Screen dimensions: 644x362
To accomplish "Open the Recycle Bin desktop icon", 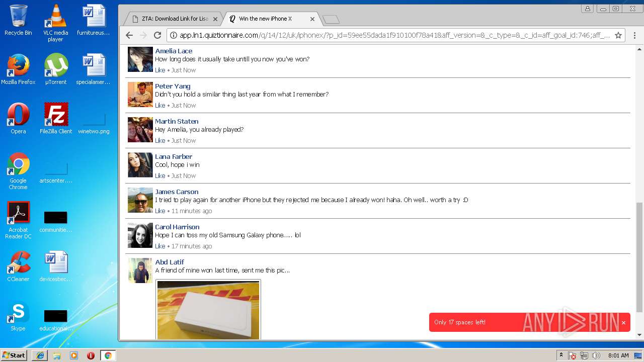I will [x=18, y=20].
